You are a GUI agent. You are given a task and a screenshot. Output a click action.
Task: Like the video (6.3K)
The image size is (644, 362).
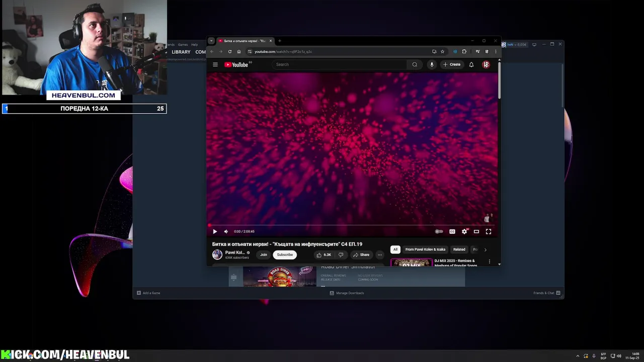(x=324, y=254)
